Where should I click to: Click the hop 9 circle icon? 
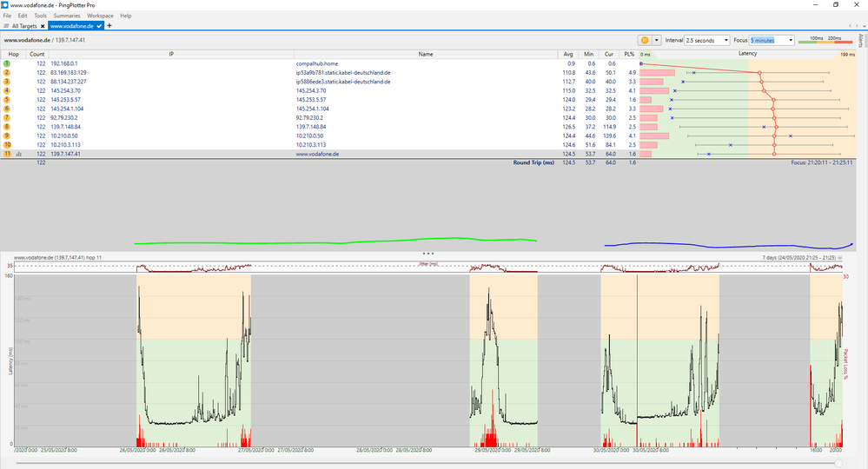[x=7, y=135]
